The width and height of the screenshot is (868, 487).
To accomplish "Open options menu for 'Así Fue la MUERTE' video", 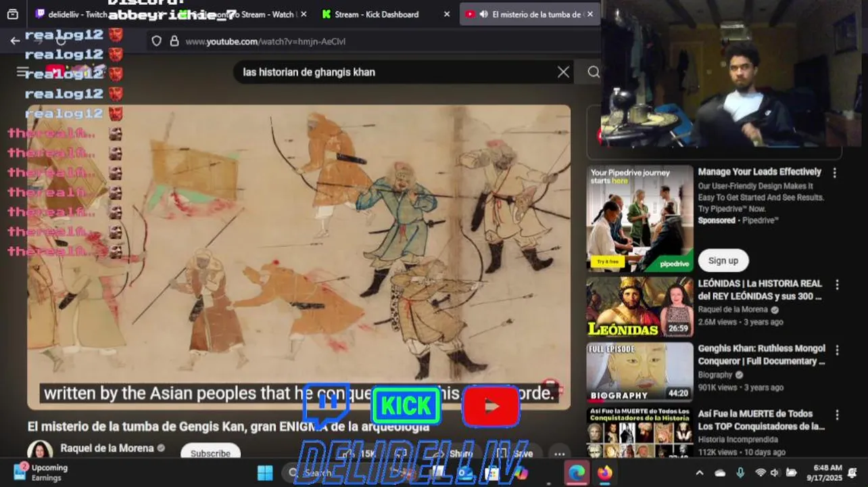I will point(837,415).
